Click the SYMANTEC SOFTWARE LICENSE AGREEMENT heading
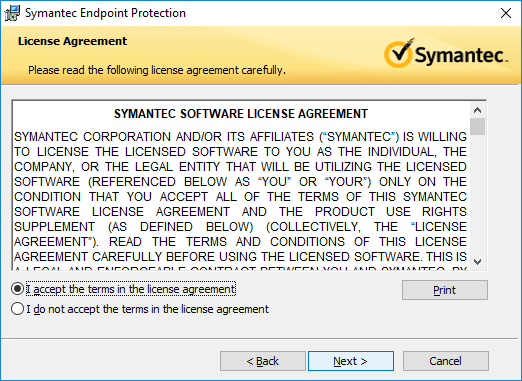 [x=241, y=114]
